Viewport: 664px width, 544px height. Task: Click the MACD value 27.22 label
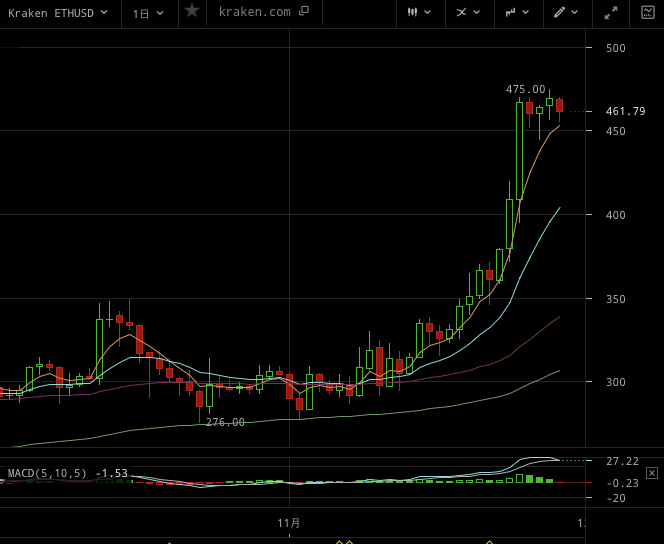(622, 461)
